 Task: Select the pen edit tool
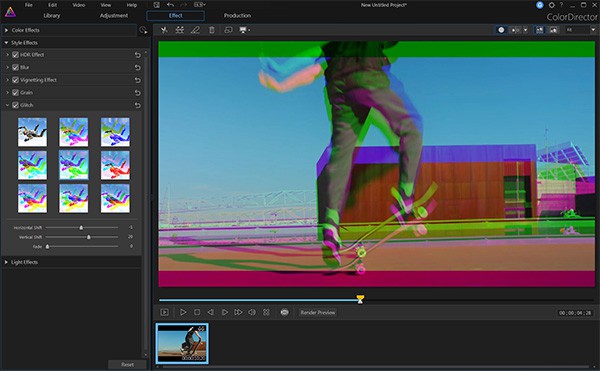pyautogui.click(x=195, y=30)
